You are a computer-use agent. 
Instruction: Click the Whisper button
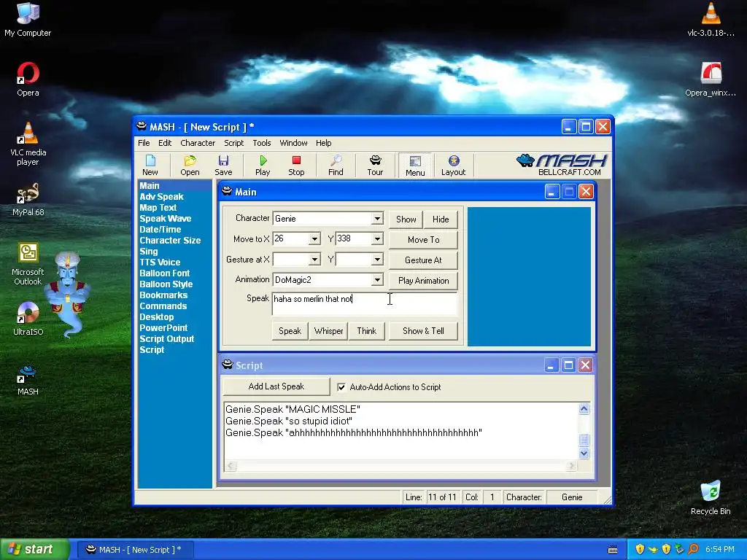(x=329, y=331)
